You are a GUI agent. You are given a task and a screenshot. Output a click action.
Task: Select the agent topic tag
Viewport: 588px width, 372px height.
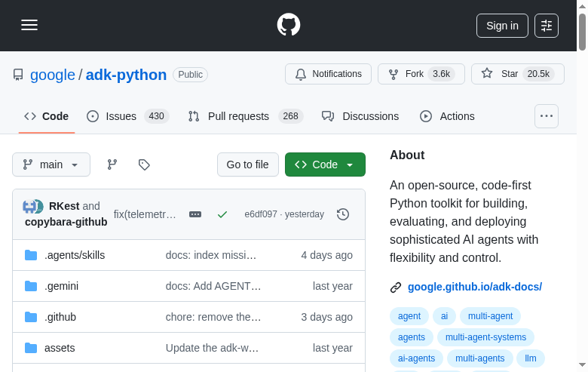409,316
